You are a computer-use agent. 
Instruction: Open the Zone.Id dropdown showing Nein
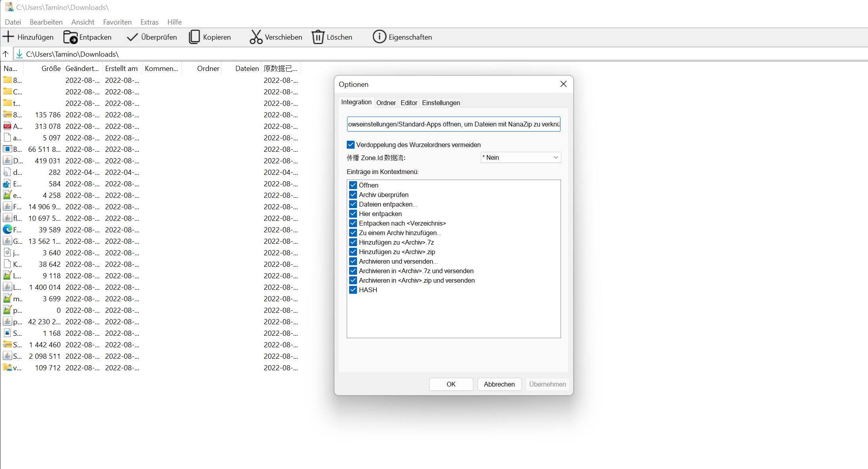(x=520, y=157)
